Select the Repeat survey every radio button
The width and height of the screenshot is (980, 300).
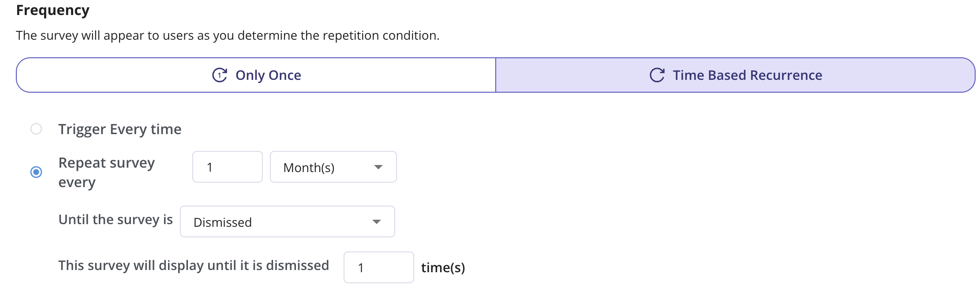point(36,172)
